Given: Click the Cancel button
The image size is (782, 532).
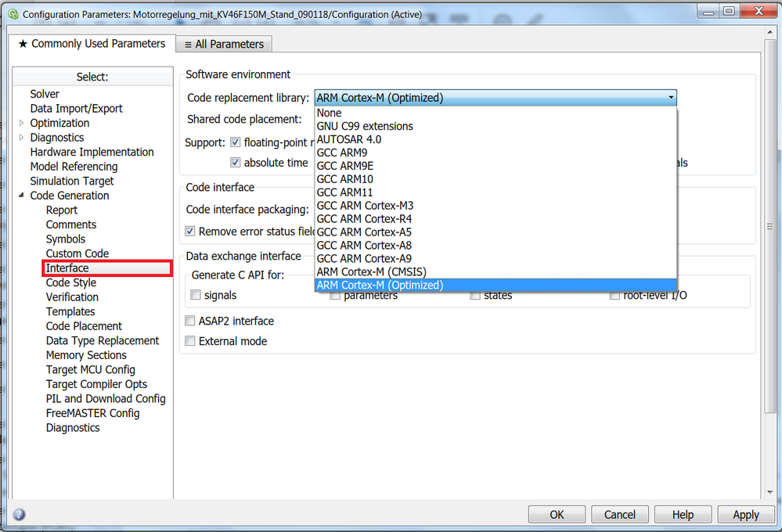Looking at the screenshot, I should (x=619, y=515).
